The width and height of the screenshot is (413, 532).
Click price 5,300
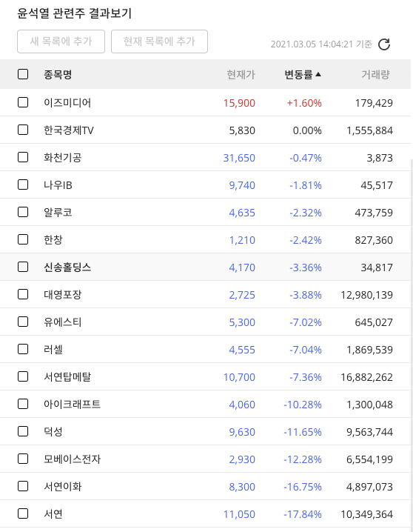coord(242,322)
